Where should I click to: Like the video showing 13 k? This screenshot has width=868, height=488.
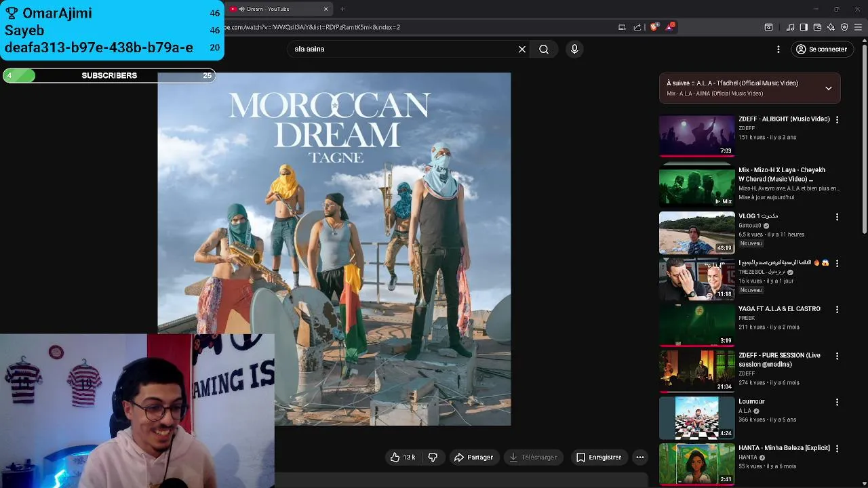(402, 457)
